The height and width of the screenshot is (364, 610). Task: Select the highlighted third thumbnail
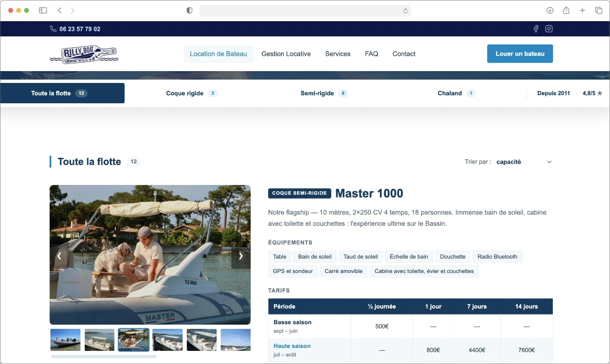[x=133, y=340]
